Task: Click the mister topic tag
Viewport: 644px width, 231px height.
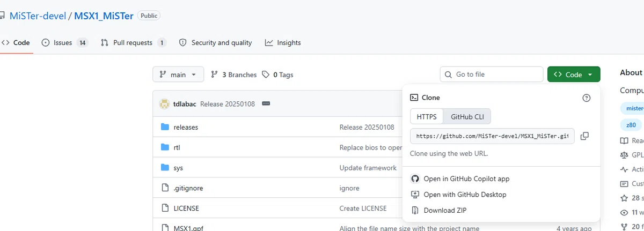Action: pyautogui.click(x=633, y=108)
